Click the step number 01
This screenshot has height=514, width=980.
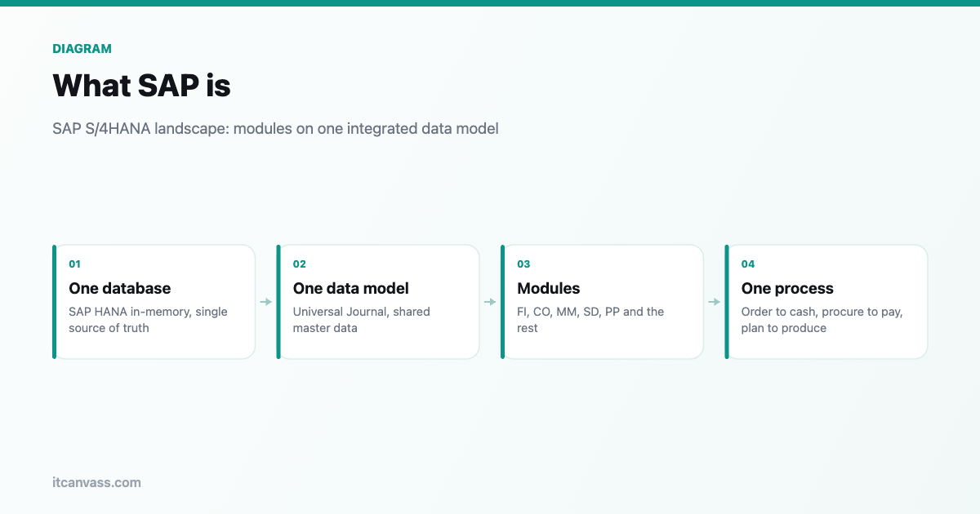[74, 264]
